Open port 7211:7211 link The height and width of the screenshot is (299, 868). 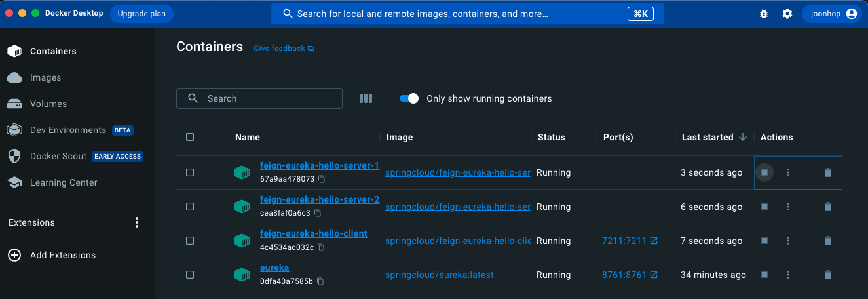624,241
